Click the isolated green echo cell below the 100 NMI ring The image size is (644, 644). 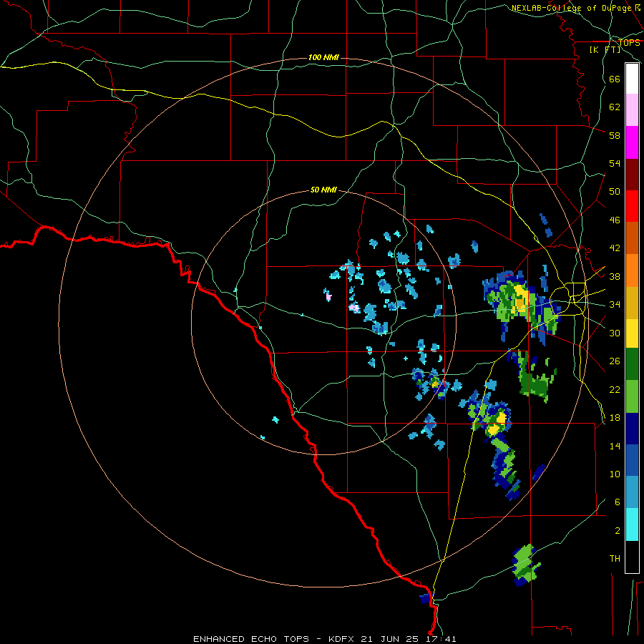[x=526, y=565]
